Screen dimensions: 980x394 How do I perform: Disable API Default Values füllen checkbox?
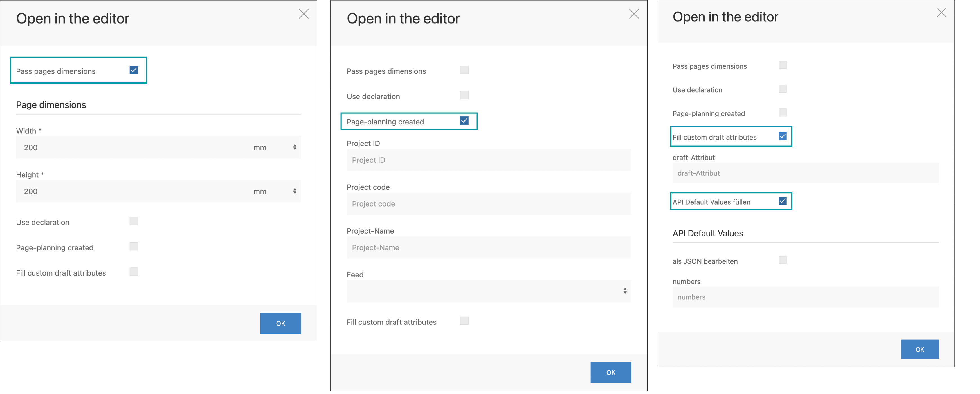tap(782, 201)
